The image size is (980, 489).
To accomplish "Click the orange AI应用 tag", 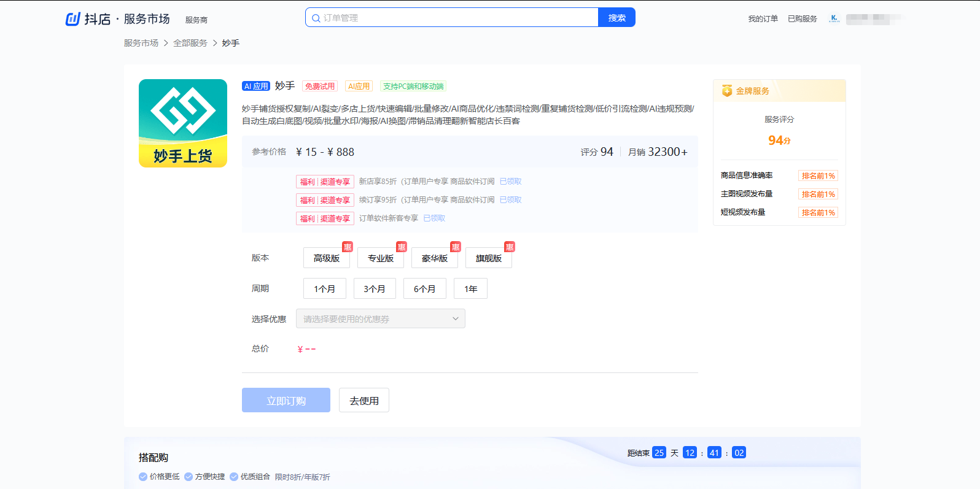I will coord(359,87).
